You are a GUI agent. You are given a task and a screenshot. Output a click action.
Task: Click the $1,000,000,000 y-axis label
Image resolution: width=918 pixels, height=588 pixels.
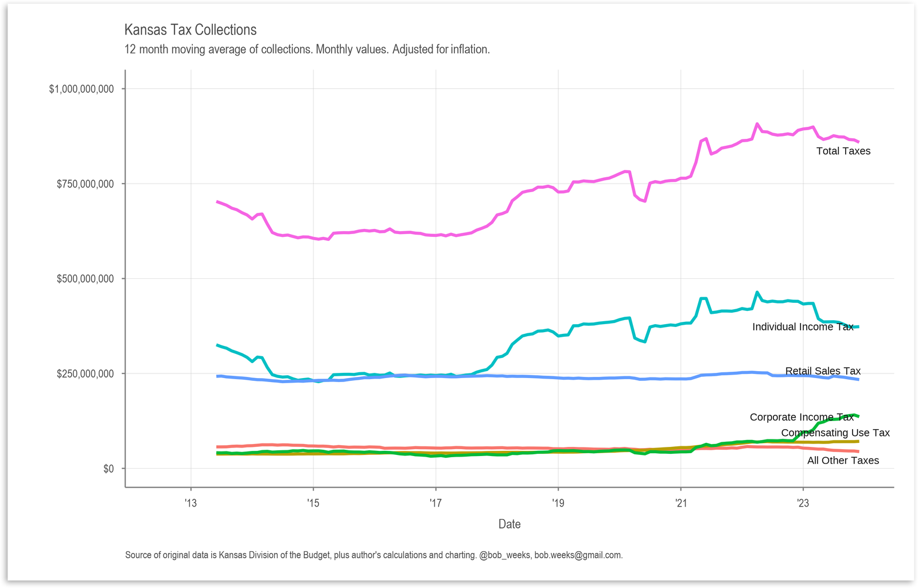[x=81, y=89]
